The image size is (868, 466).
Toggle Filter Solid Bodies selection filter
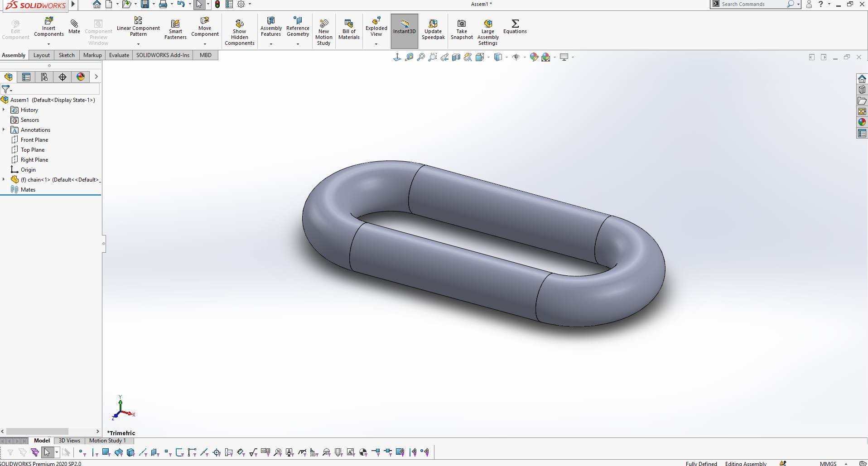(131, 452)
